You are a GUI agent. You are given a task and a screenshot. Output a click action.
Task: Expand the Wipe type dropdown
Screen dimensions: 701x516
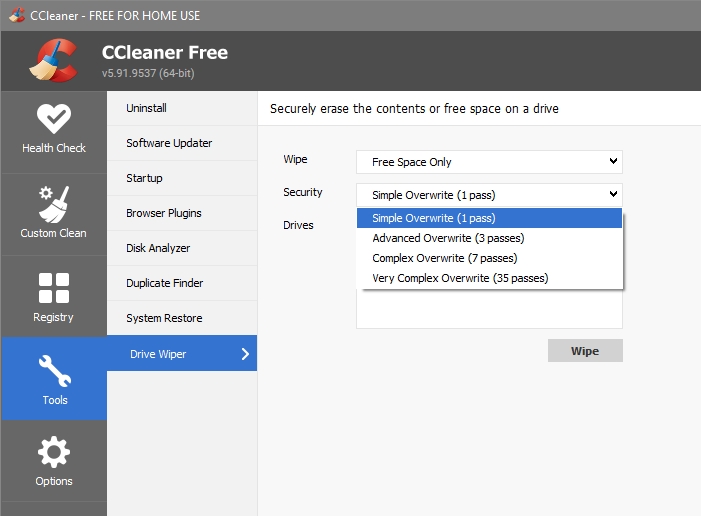click(489, 162)
